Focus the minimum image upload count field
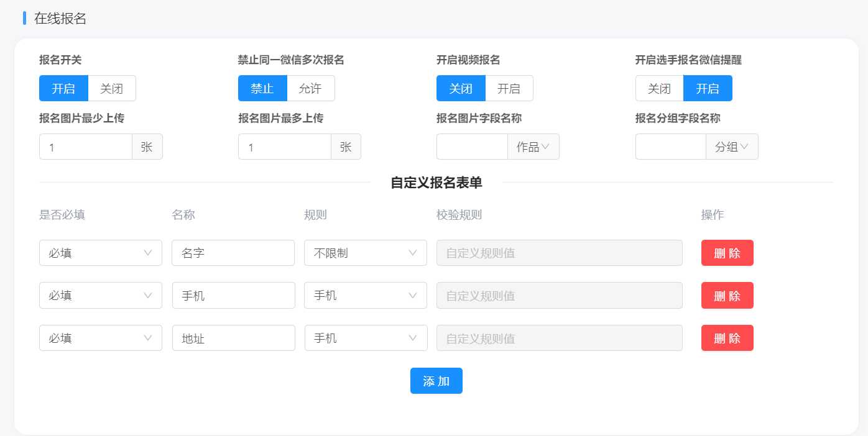Image resolution: width=868 pixels, height=436 pixels. (x=86, y=147)
